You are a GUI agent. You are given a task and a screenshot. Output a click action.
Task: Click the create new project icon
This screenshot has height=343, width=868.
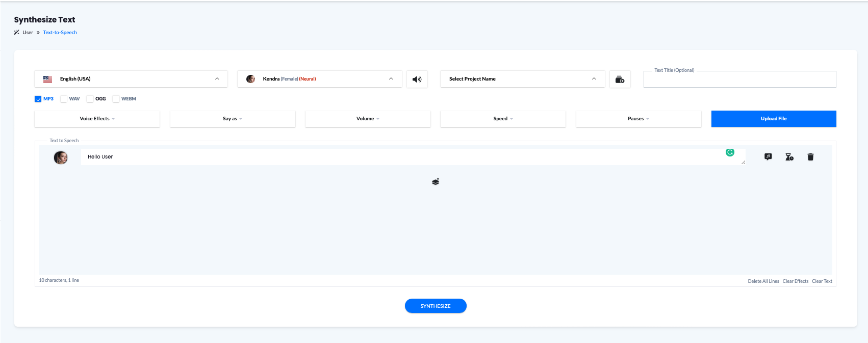pos(620,79)
